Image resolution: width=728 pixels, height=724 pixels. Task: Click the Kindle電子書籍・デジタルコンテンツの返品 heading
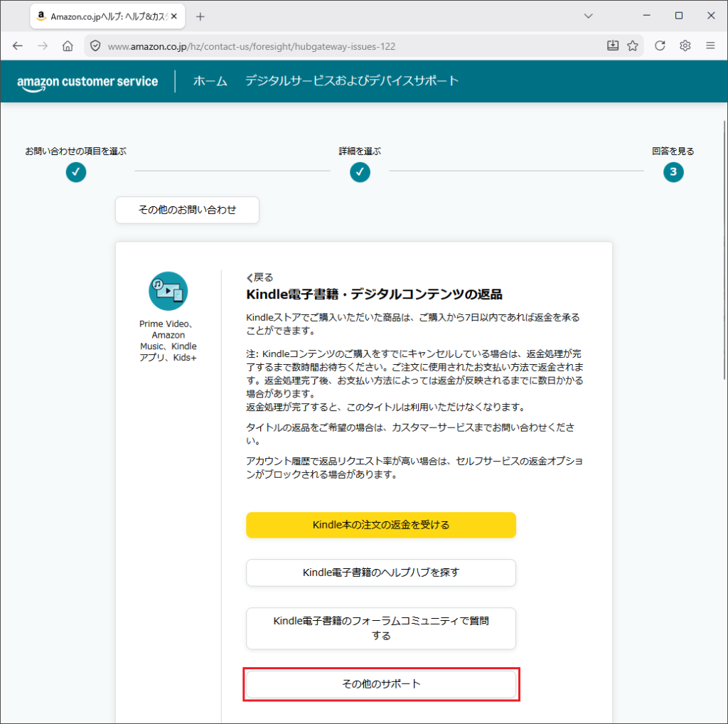[x=374, y=294]
